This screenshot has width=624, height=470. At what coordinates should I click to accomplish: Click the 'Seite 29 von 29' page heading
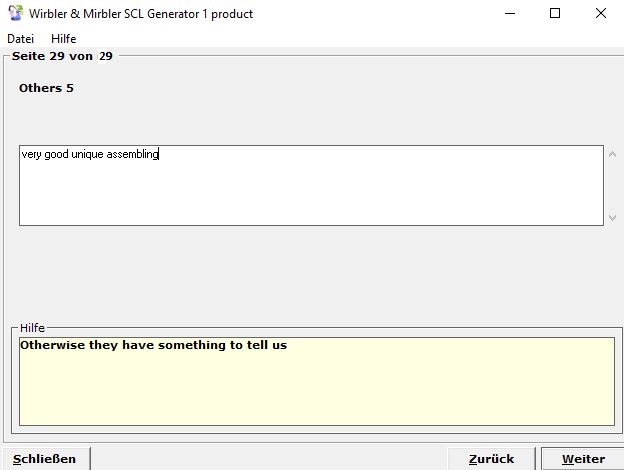point(62,56)
